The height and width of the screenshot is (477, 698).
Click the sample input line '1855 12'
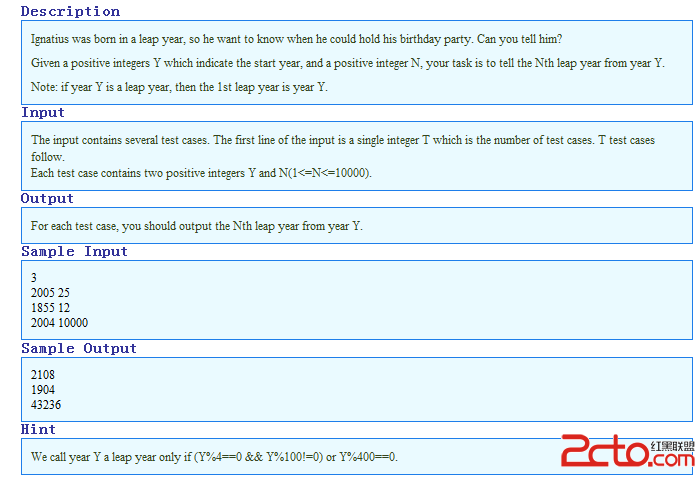tap(50, 308)
